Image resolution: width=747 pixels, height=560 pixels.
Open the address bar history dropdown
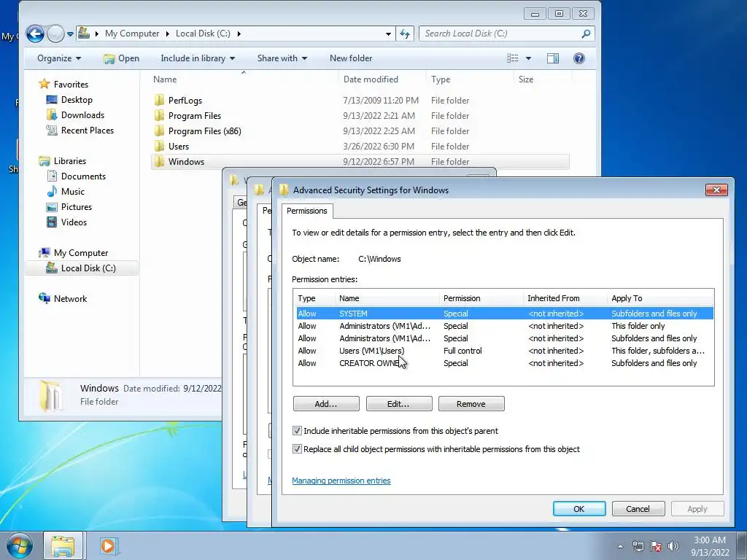point(388,34)
